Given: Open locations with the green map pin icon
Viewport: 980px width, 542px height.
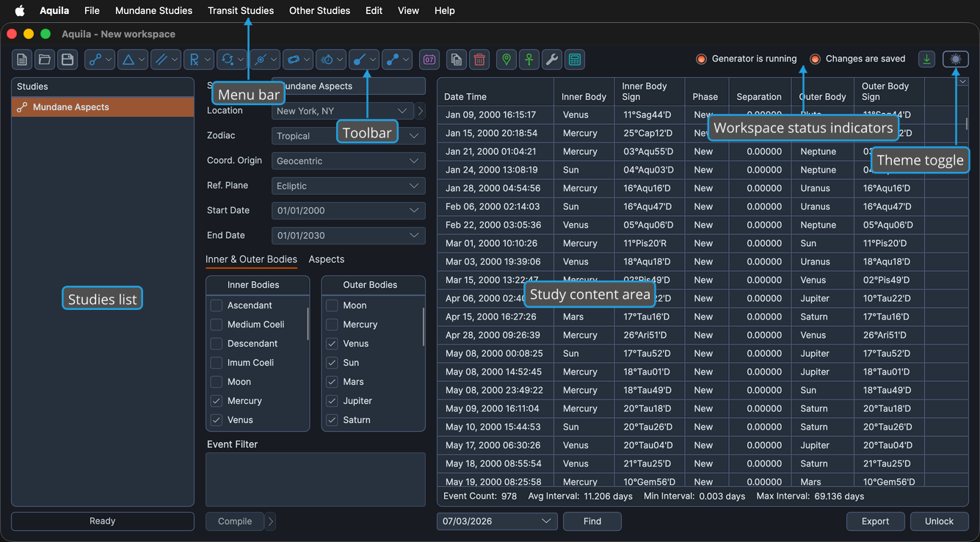Looking at the screenshot, I should 507,59.
